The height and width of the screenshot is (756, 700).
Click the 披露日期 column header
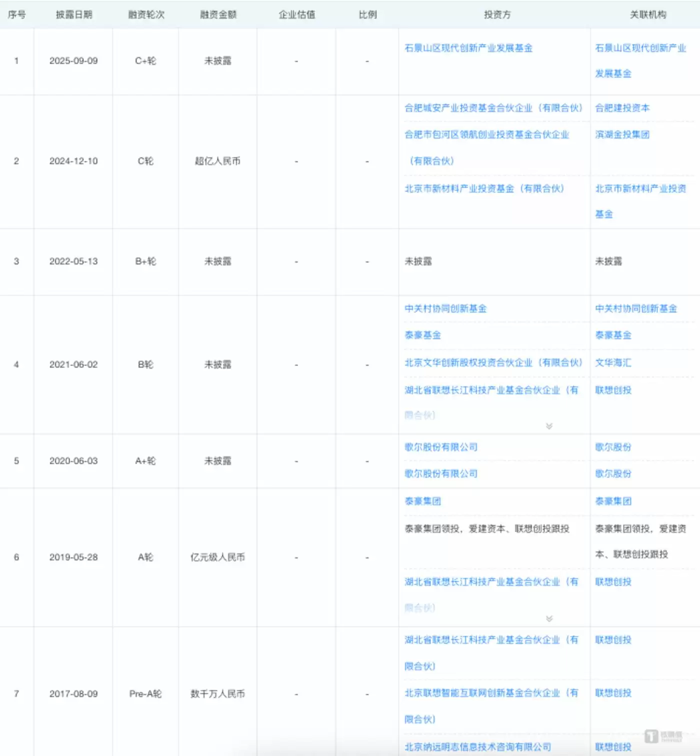pyautogui.click(x=74, y=14)
